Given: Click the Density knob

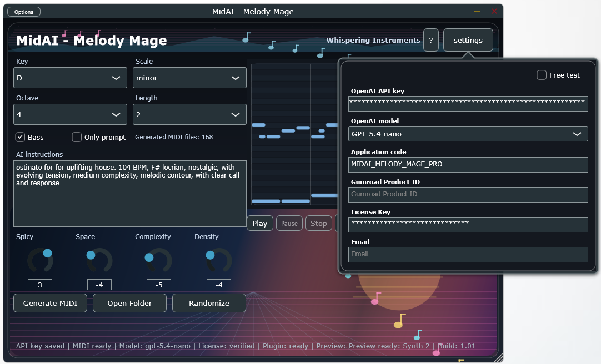Looking at the screenshot, I should 218,261.
